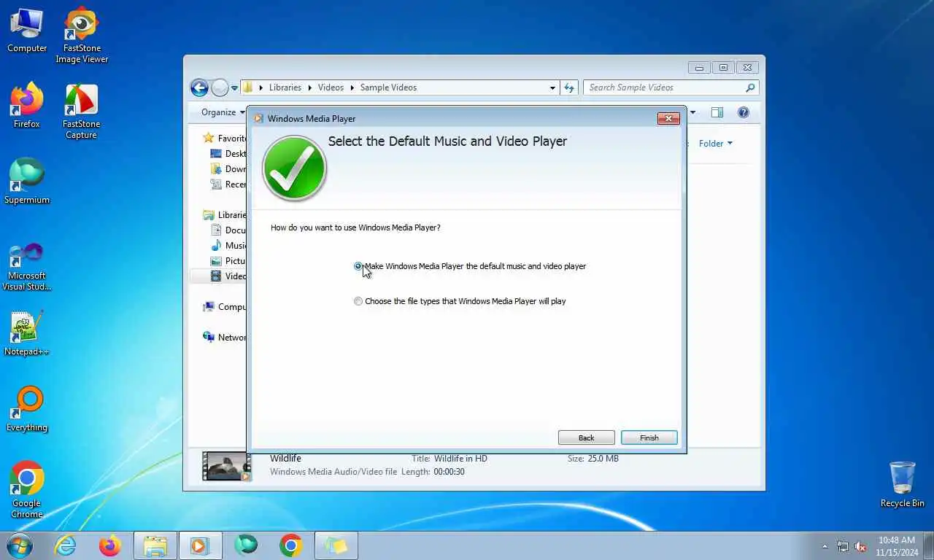The image size is (934, 560).
Task: Open the views dropdown arrow in Explorer toolbar
Action: click(692, 112)
